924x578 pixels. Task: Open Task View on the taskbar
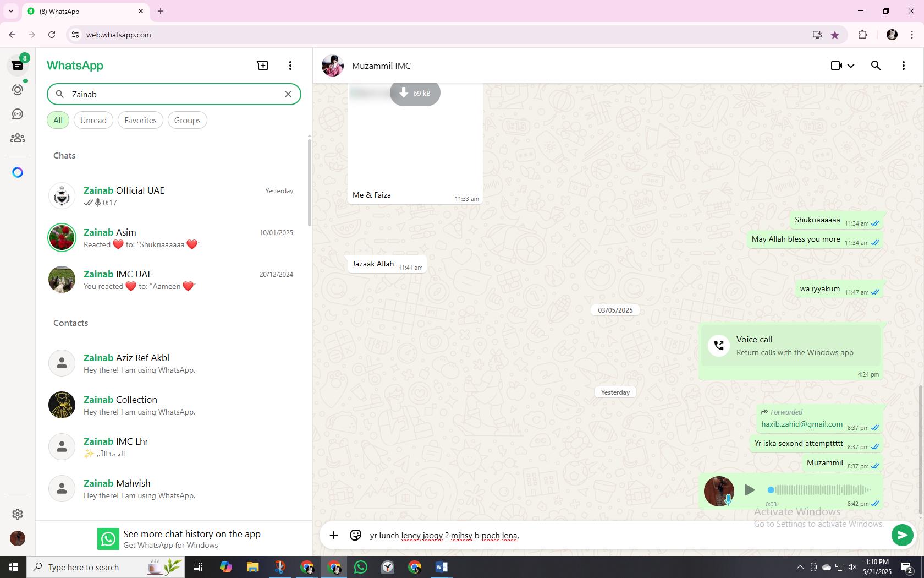click(198, 567)
